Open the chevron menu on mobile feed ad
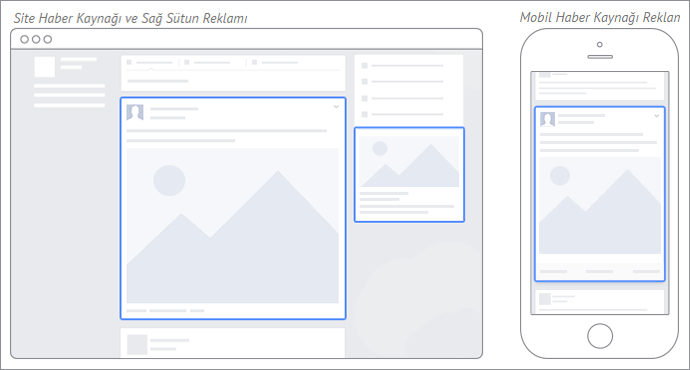This screenshot has height=370, width=690. [657, 116]
